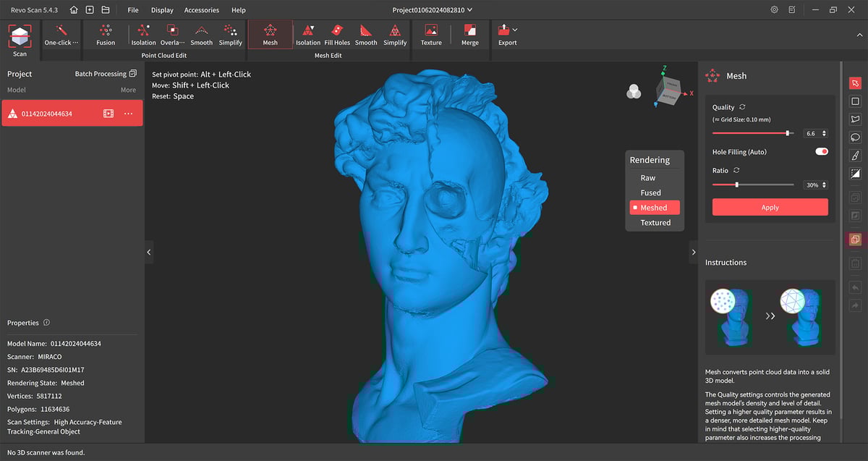Screen dimensions: 868x461
Task: Select polygon selection tool
Action: 855,119
